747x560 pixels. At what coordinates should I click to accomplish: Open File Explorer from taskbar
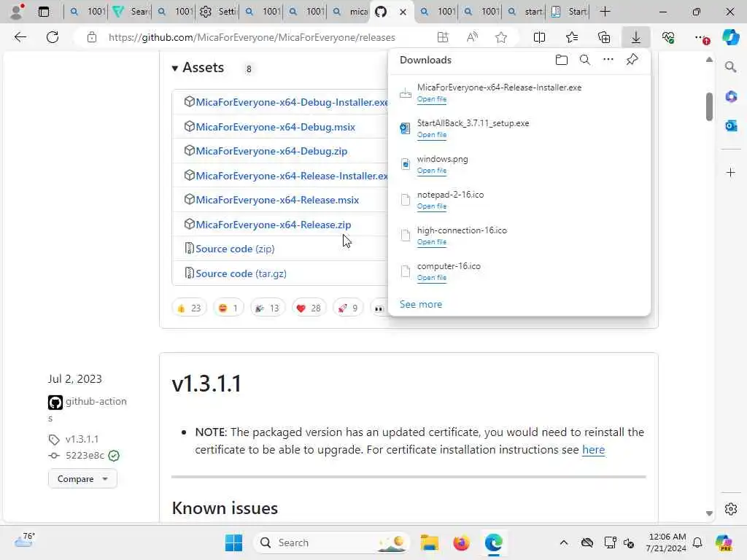429,542
